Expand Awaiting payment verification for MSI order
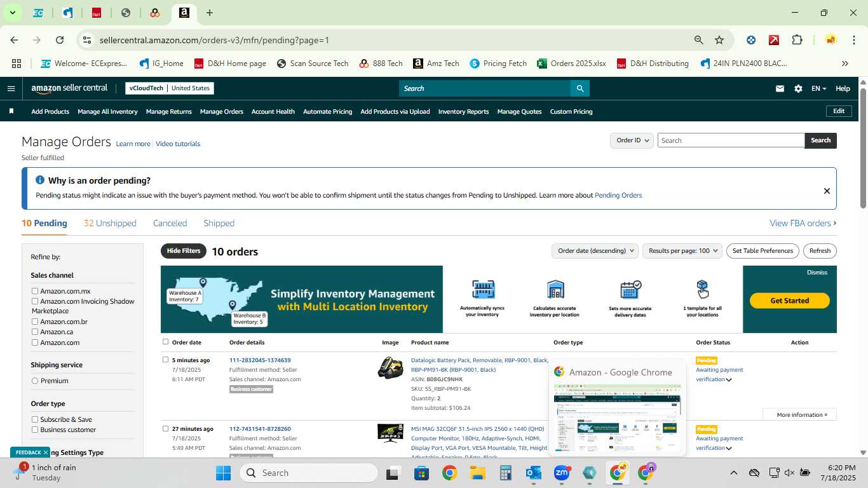Viewport: 868px width, 488px height. pyautogui.click(x=729, y=448)
